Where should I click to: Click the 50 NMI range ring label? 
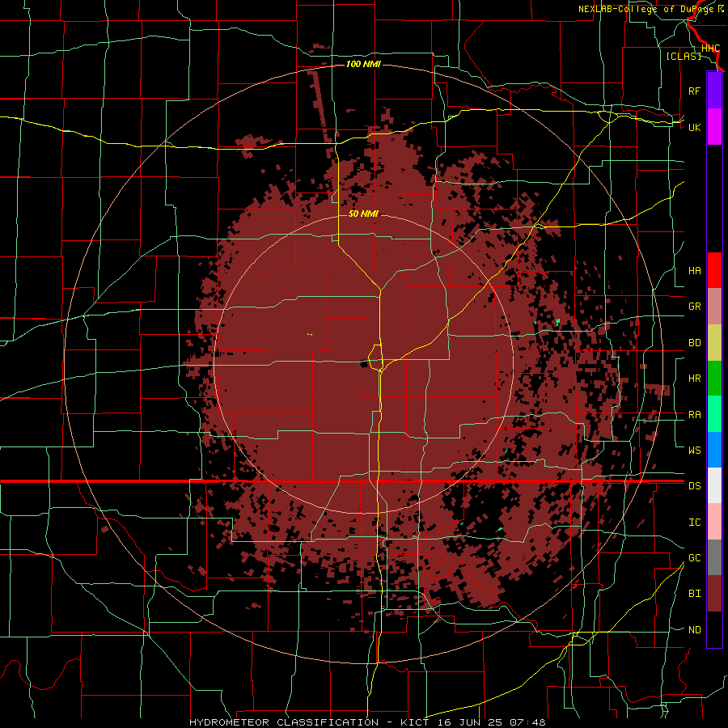tap(363, 214)
